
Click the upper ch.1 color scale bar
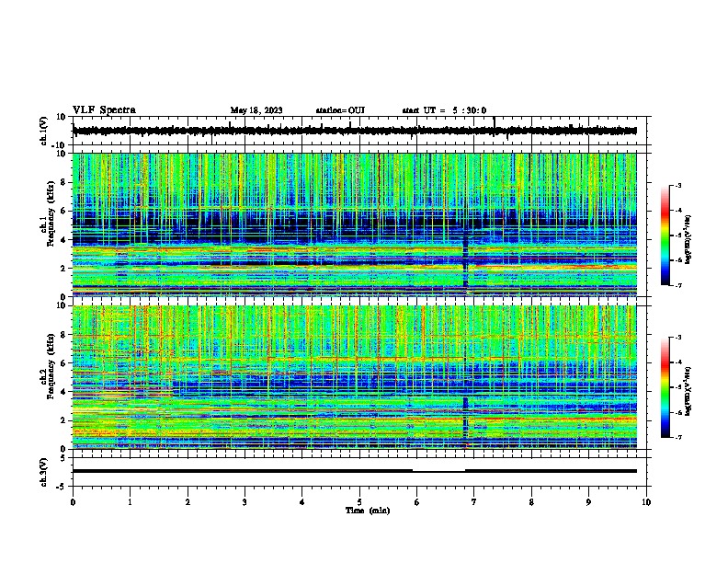tap(665, 236)
